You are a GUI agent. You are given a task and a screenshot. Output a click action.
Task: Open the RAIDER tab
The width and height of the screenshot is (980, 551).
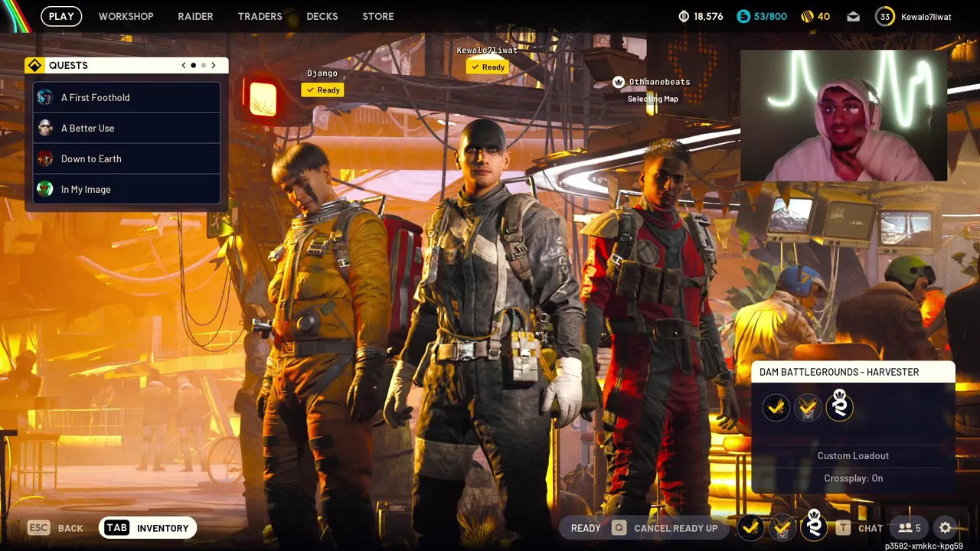(x=195, y=16)
